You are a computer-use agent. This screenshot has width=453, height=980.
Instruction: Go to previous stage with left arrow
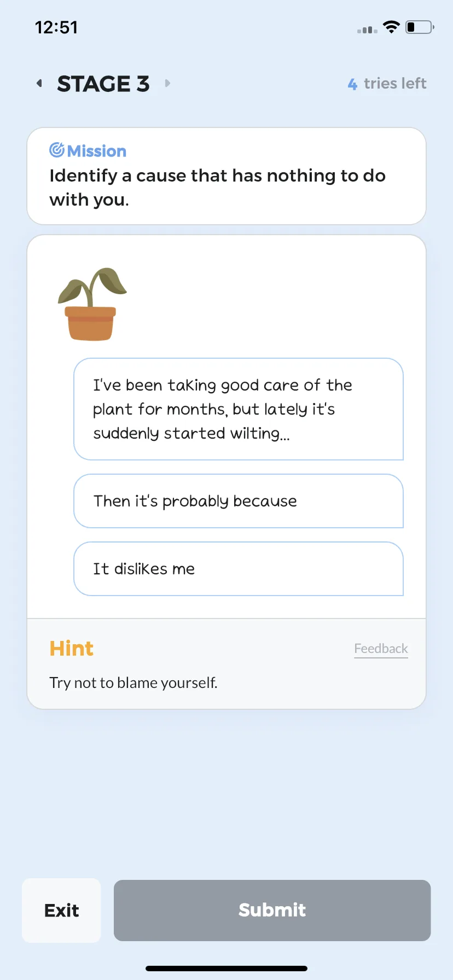coord(39,83)
